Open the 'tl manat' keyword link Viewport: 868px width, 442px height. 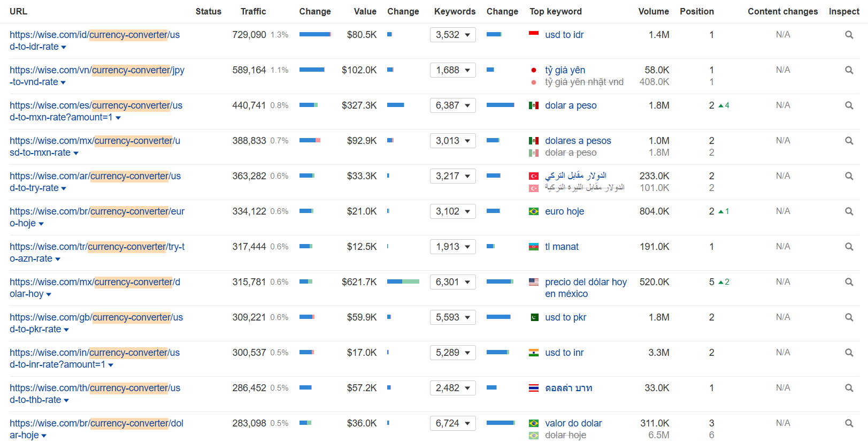click(562, 247)
